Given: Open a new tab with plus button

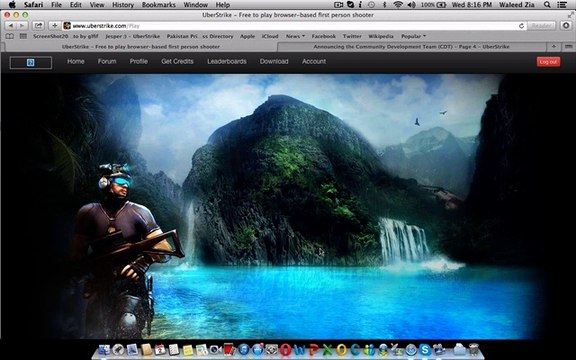Looking at the screenshot, I should pos(554,47).
